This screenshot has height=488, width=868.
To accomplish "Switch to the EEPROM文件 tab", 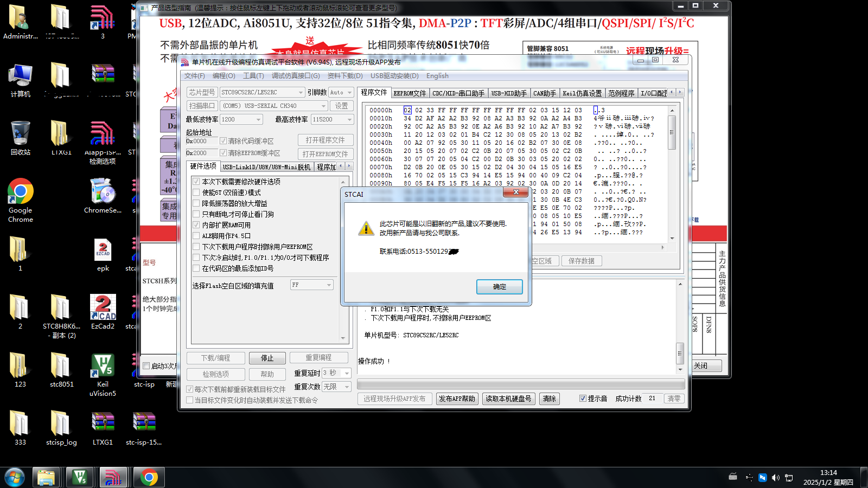I will click(410, 93).
